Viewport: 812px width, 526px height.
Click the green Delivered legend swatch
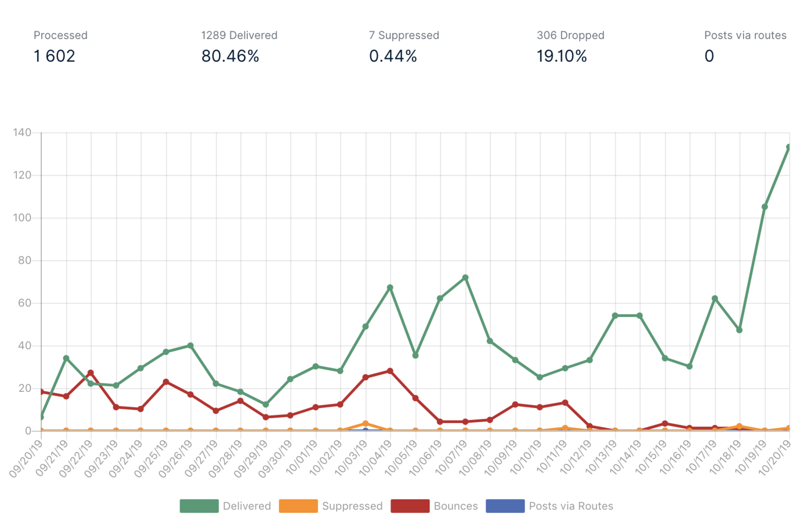tap(199, 506)
